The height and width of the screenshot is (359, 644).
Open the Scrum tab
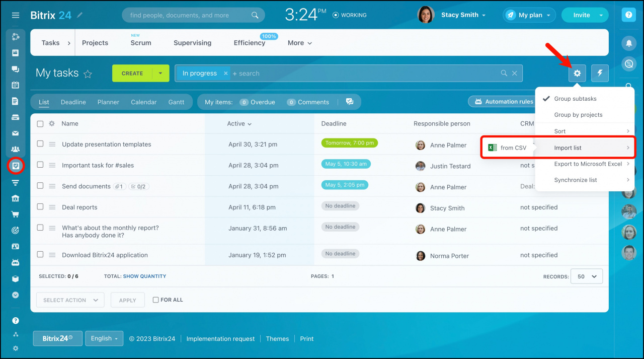tap(141, 43)
